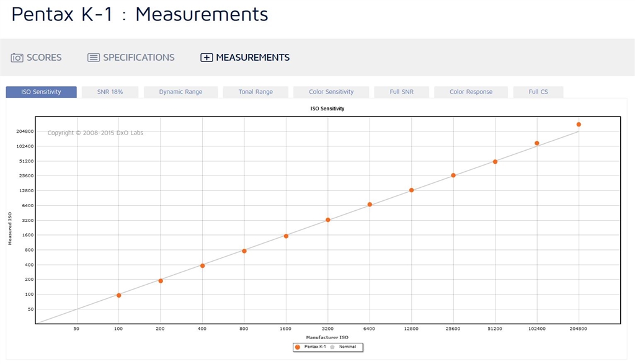635x364 pixels.
Task: Click the 'ISO Sensitivity' chart title
Action: click(x=327, y=109)
